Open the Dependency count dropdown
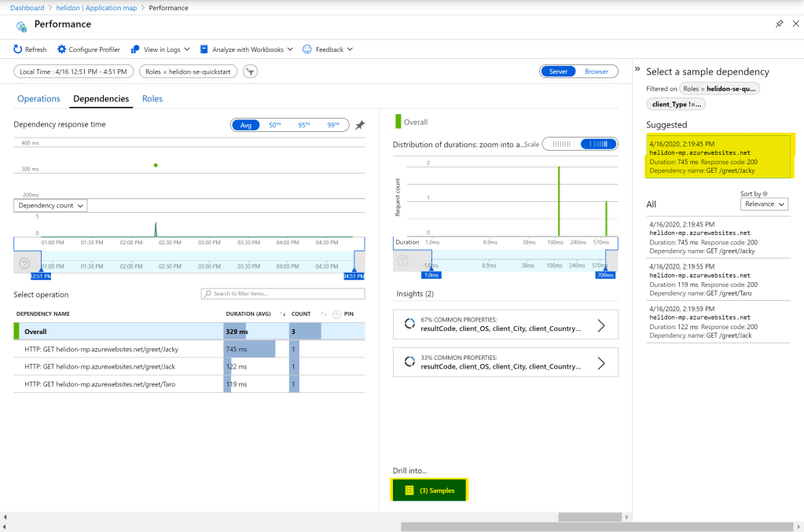Image resolution: width=804 pixels, height=532 pixels. [x=50, y=205]
